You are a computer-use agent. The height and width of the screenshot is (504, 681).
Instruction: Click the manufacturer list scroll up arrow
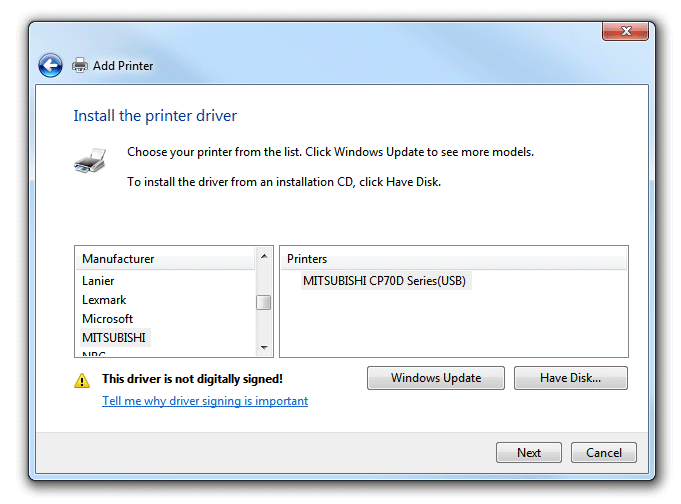[264, 256]
